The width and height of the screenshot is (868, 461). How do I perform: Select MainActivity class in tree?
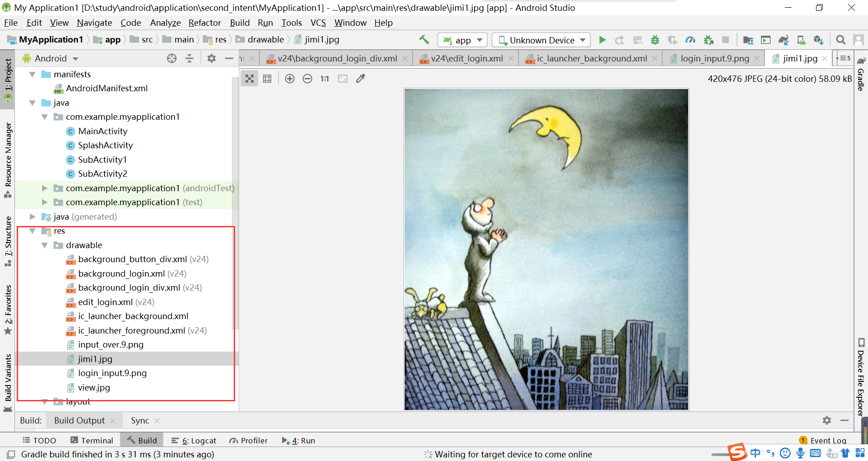[x=103, y=131]
